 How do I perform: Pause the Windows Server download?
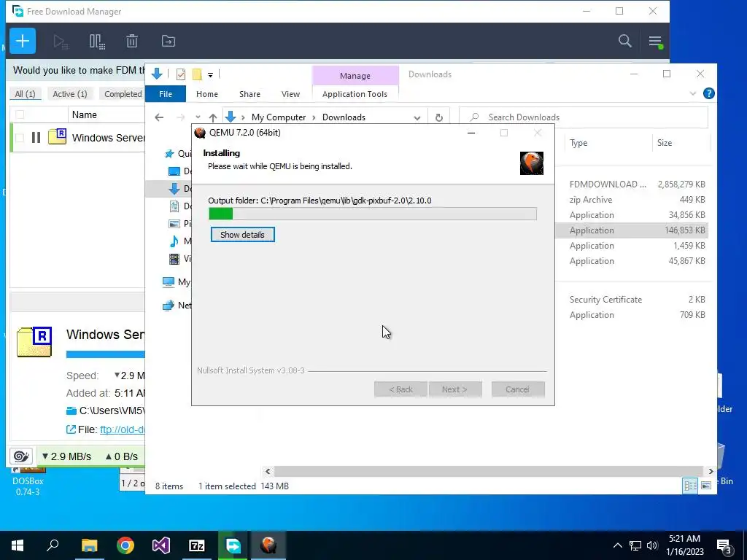36,138
